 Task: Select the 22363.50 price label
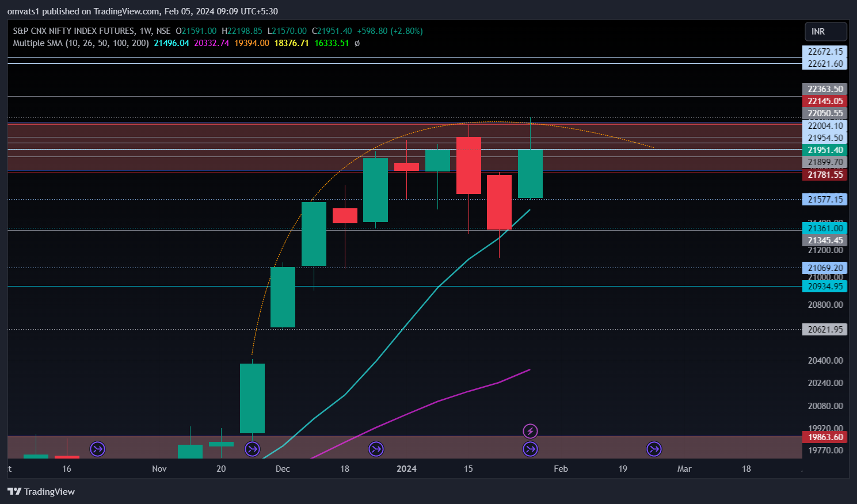pyautogui.click(x=825, y=89)
